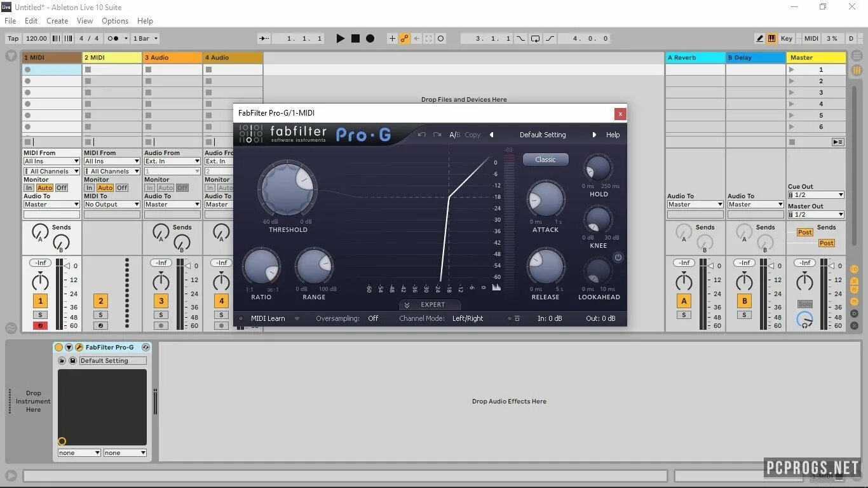The image size is (868, 488).
Task: Open Master Cue Out dropdown
Action: point(816,195)
